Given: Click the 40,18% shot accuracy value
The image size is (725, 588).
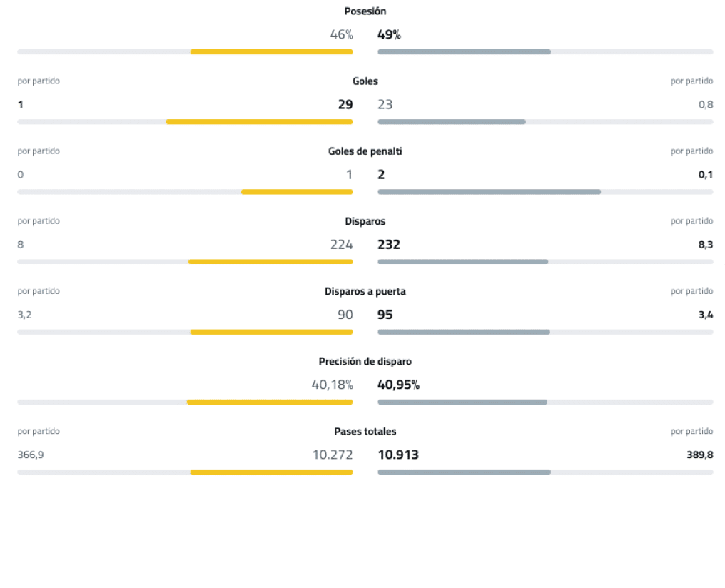Looking at the screenshot, I should 332,385.
